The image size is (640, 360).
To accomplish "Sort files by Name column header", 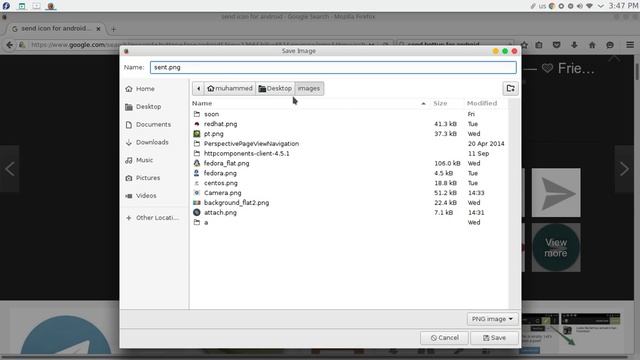I will [x=309, y=103].
